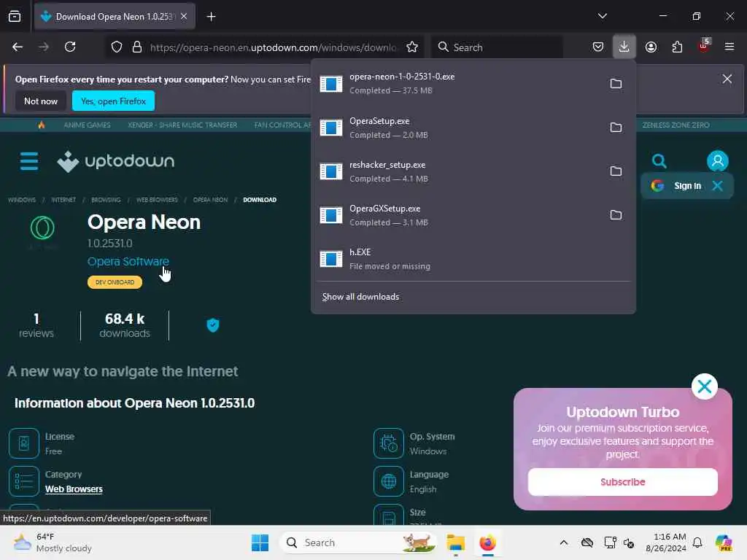
Task: Reload the current page
Action: tap(70, 47)
